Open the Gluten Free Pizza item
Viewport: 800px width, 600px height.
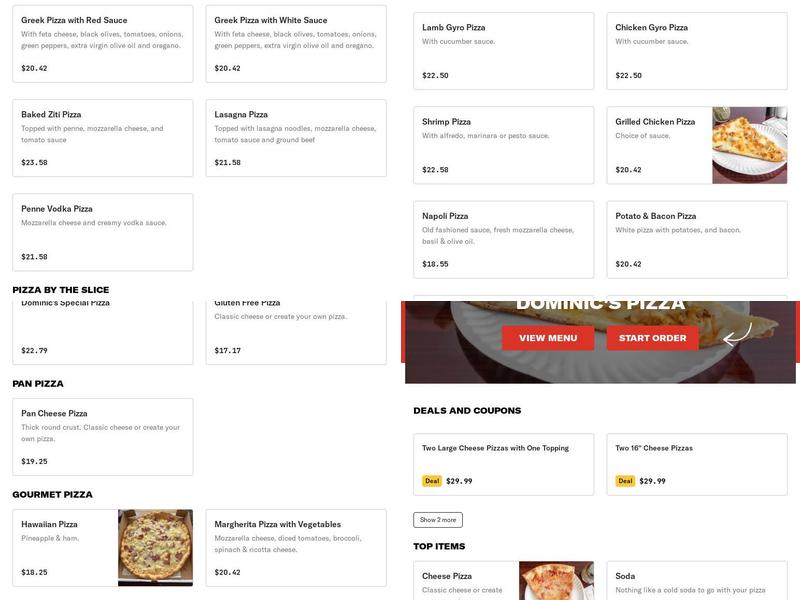coord(295,325)
